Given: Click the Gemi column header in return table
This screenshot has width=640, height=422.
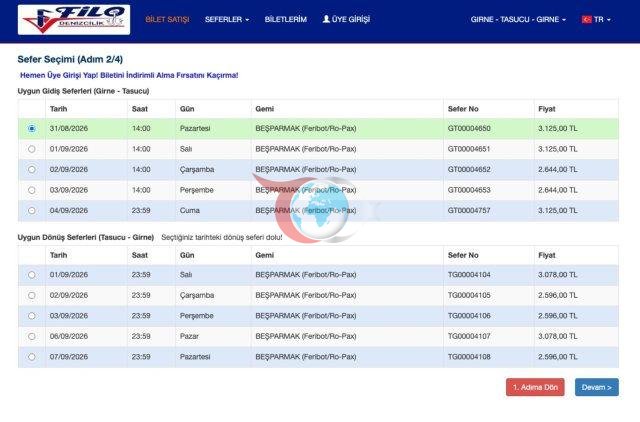Looking at the screenshot, I should point(264,255).
